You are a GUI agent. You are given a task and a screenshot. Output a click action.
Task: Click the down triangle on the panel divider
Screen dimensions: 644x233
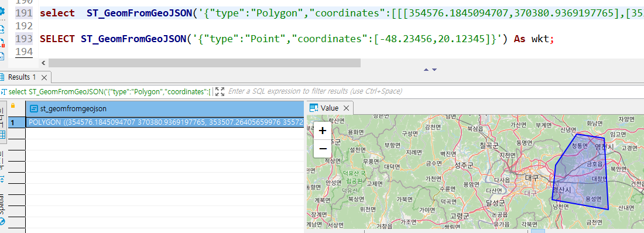pos(434,70)
